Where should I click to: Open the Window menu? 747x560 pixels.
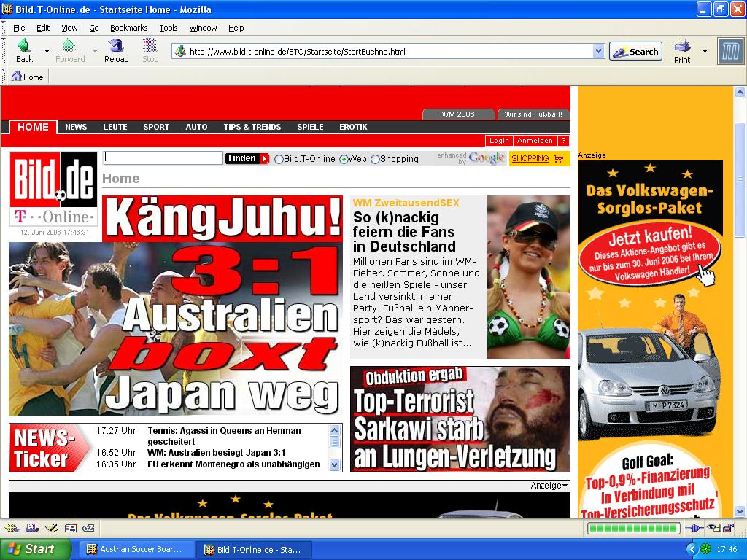point(203,28)
